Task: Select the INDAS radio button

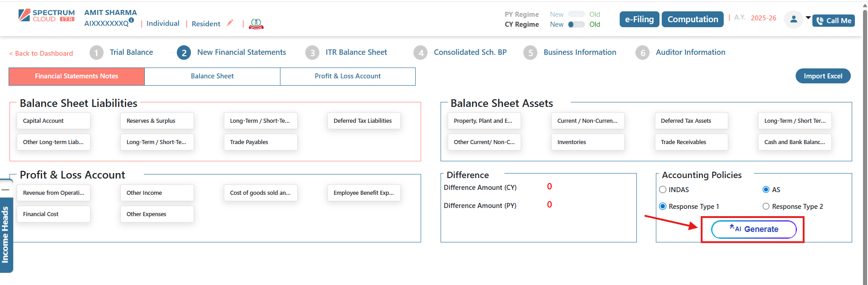Action: click(663, 190)
